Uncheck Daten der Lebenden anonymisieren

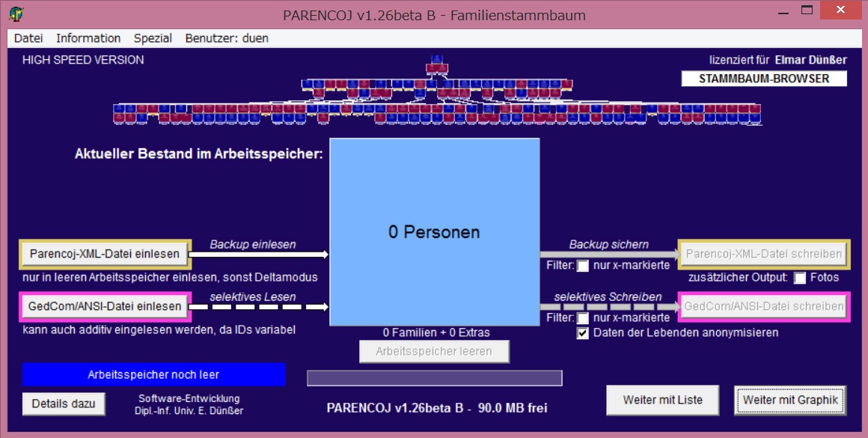click(583, 333)
